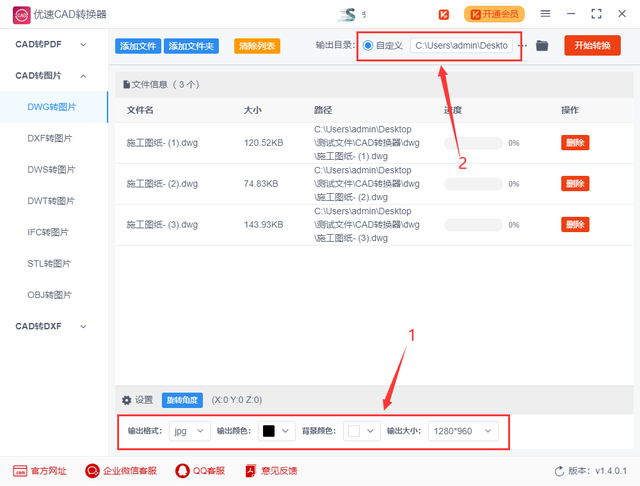Click the black 输出颜色 swatch
640x486 pixels.
[269, 431]
